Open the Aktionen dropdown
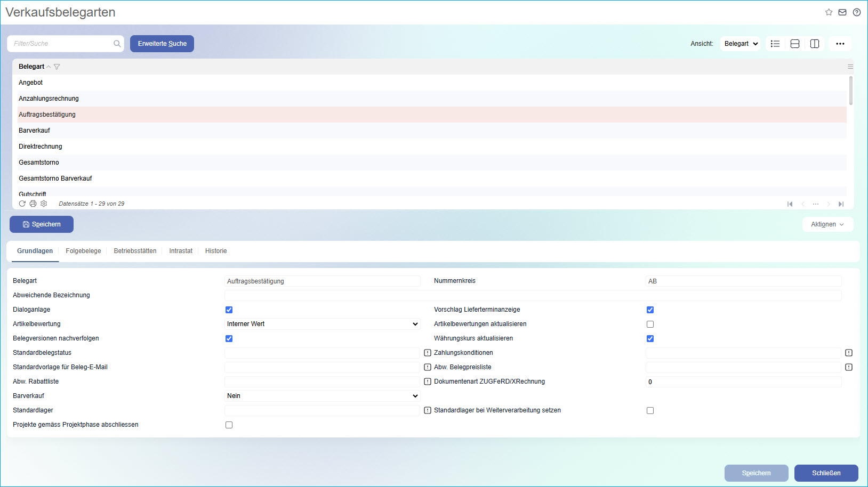 pos(827,224)
